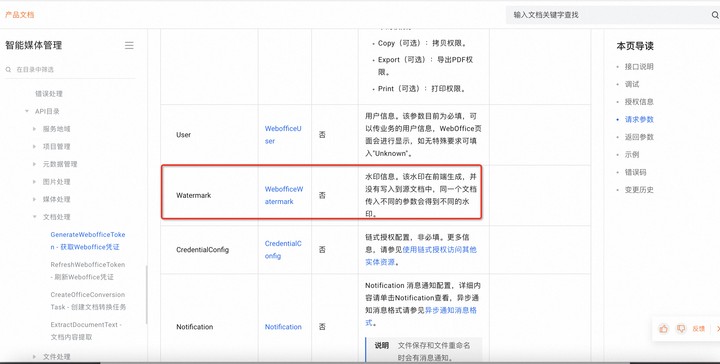Open CreateOfficeConversionTask sidebar entry

click(x=88, y=301)
